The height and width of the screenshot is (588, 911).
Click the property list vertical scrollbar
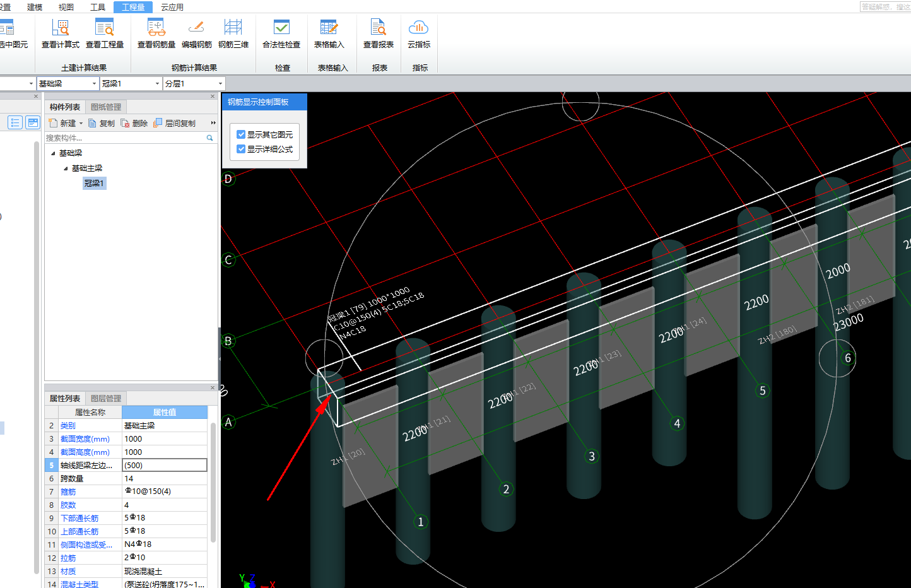click(x=213, y=483)
